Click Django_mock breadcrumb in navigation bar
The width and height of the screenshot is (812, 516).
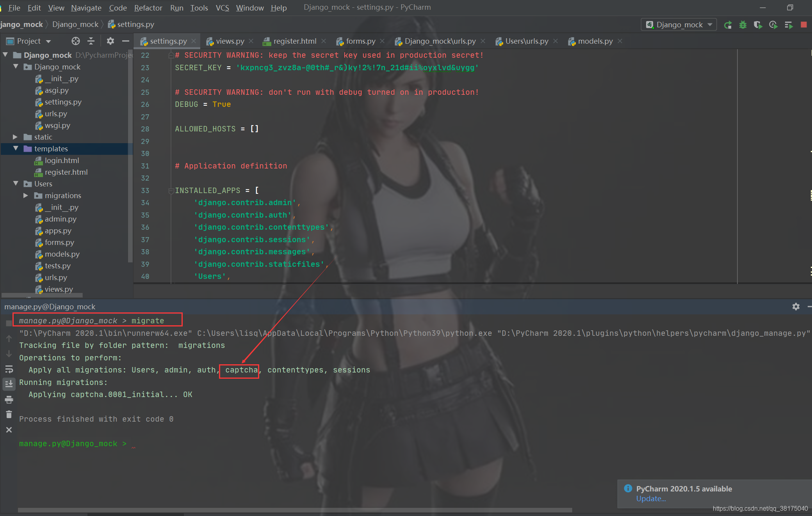tap(75, 24)
